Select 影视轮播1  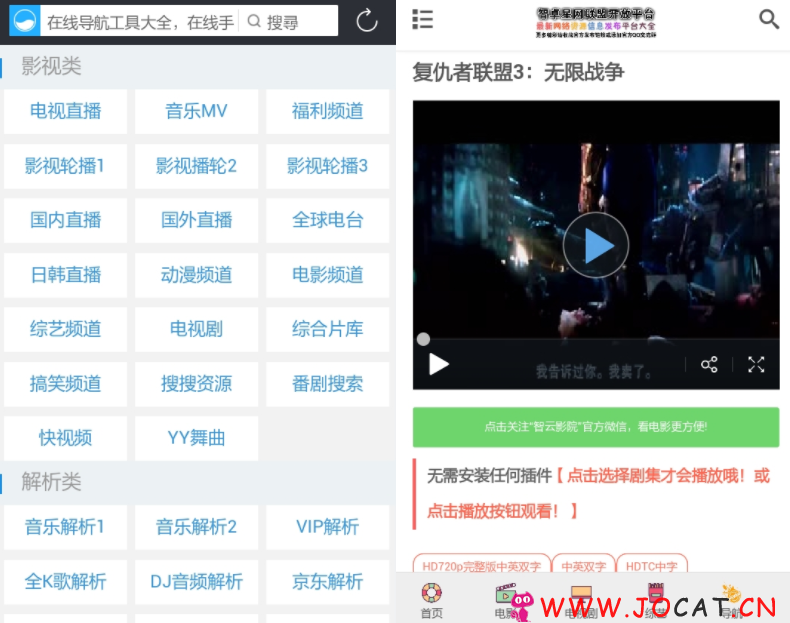tap(65, 166)
